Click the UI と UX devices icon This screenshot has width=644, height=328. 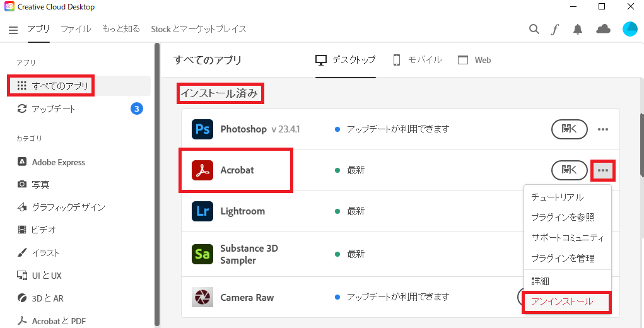click(x=22, y=275)
